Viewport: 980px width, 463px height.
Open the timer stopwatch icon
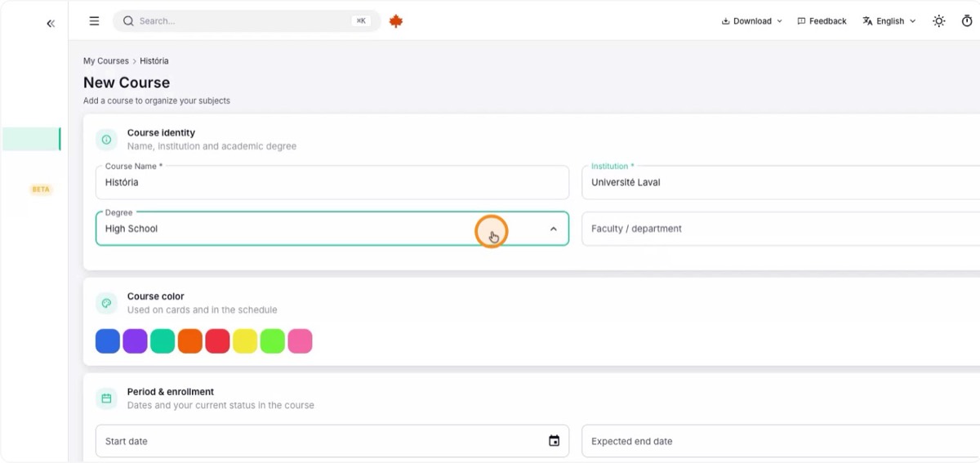click(967, 21)
